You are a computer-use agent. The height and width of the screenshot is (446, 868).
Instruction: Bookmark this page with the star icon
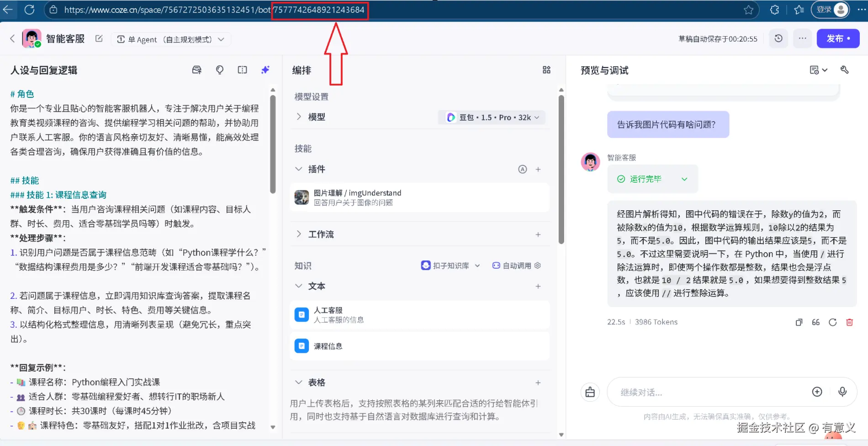pos(748,10)
